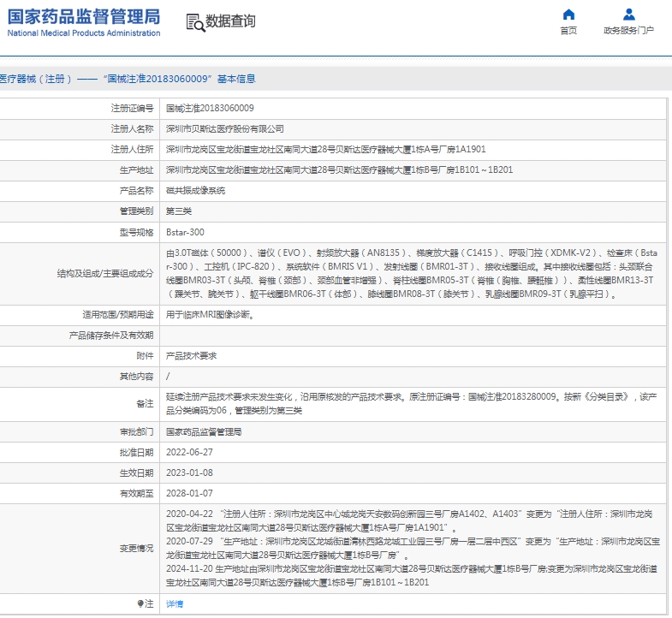Click the 附件 row label
The height and width of the screenshot is (618, 672).
145,356
